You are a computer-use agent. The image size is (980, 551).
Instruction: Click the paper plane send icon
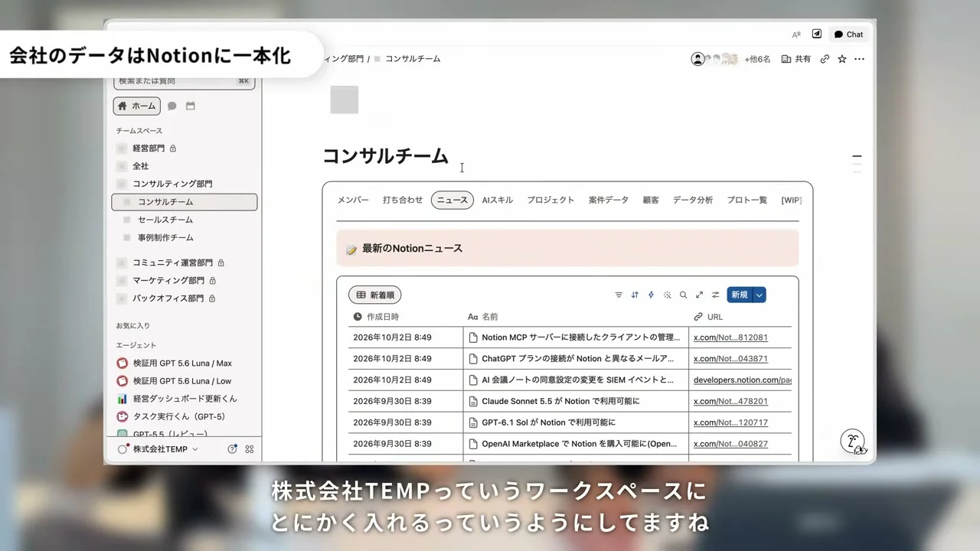[x=817, y=34]
